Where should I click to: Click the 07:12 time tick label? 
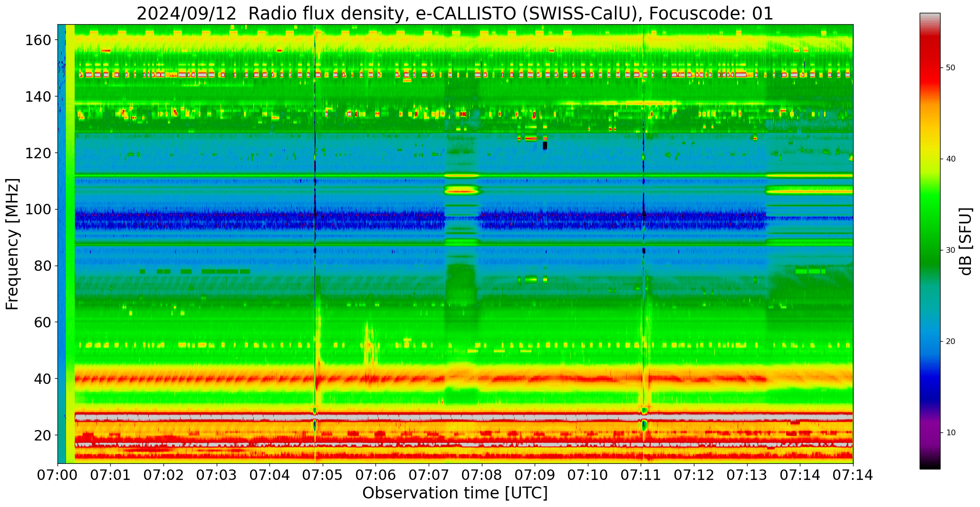pyautogui.click(x=694, y=475)
